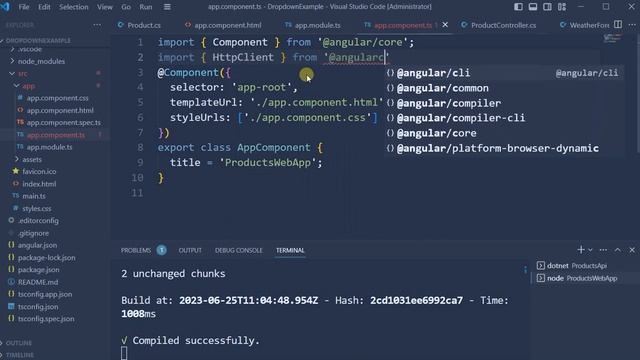
Task: Open the customize layout icon
Action: point(562,7)
